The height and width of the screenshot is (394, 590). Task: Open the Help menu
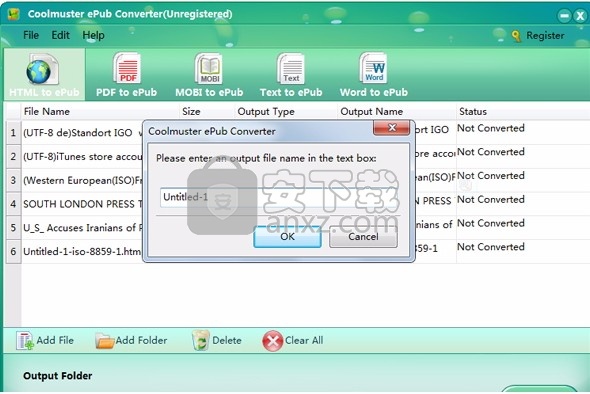click(x=93, y=35)
